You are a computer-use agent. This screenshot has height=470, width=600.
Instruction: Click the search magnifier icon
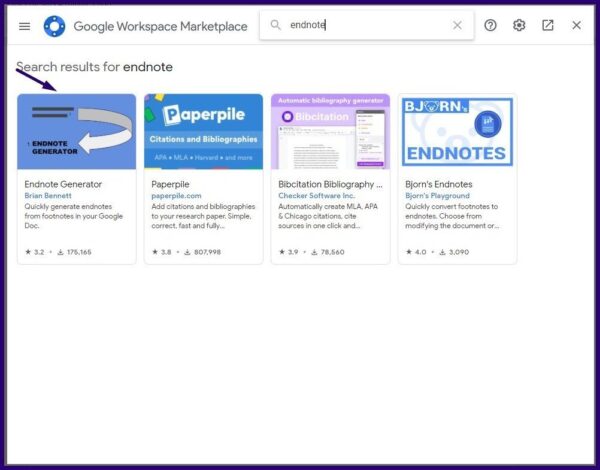tap(275, 25)
